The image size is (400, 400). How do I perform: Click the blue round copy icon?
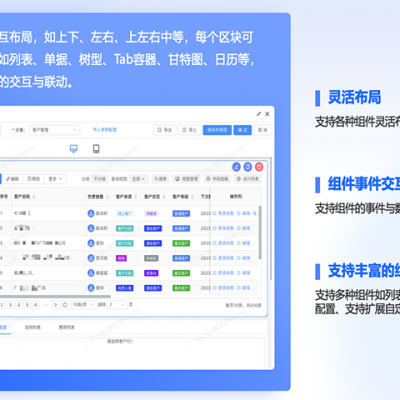pos(248,167)
